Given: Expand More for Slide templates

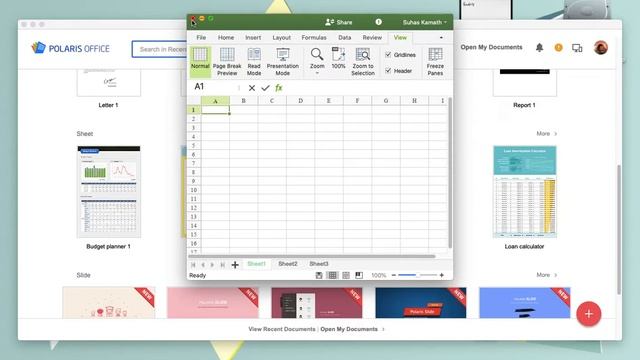Looking at the screenshot, I should pos(547,275).
